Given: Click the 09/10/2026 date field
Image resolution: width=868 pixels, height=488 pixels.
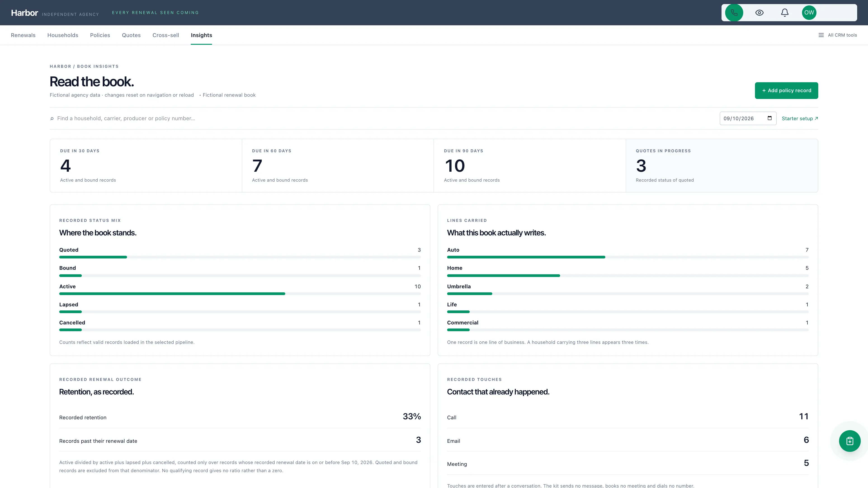Looking at the screenshot, I should pyautogui.click(x=748, y=119).
